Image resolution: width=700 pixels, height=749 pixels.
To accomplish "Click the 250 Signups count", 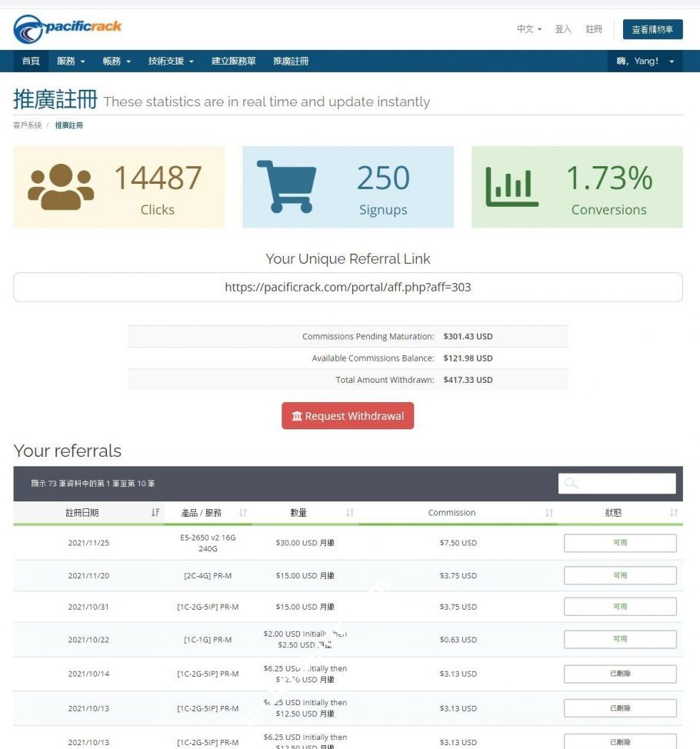I will pyautogui.click(x=383, y=178).
